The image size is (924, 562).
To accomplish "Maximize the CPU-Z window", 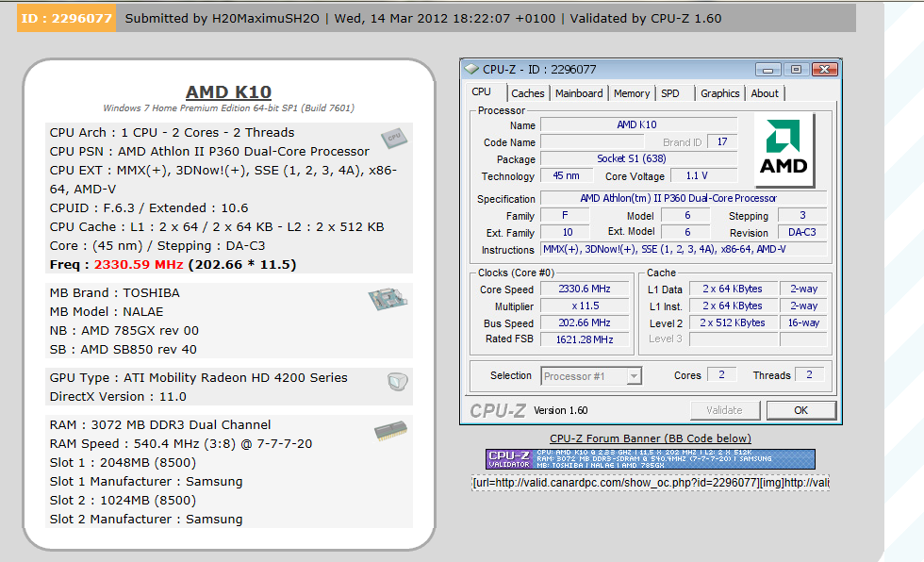I will (x=796, y=70).
